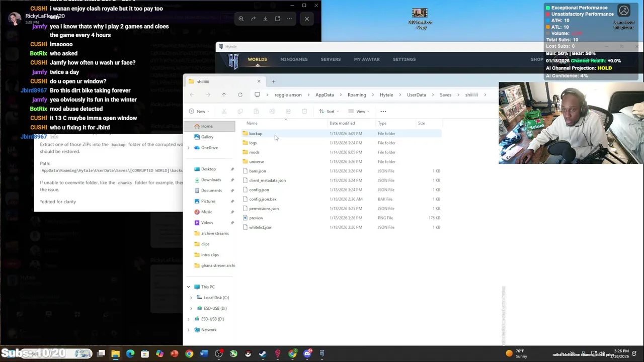Viewport: 644px width, 362px height.
Task: Expand the Network tree node
Action: (189, 330)
